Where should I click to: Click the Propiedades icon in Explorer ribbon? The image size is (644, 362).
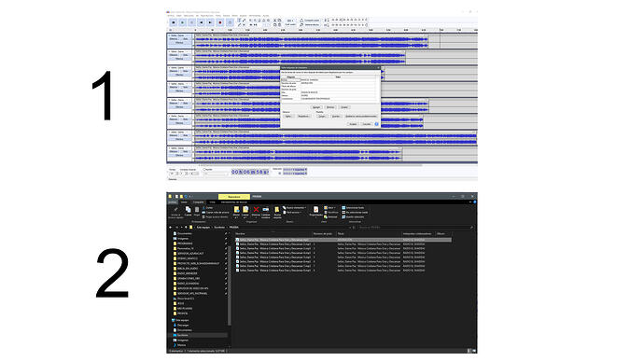click(315, 209)
